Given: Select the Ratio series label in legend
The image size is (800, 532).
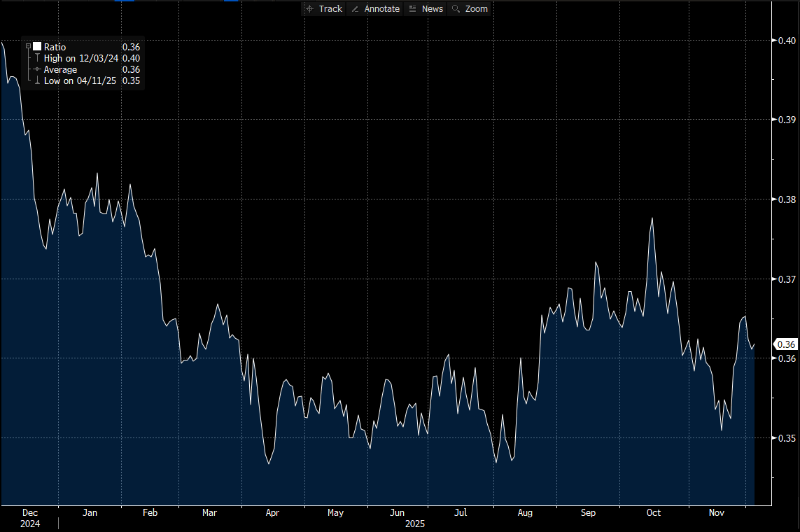Looking at the screenshot, I should tap(55, 47).
